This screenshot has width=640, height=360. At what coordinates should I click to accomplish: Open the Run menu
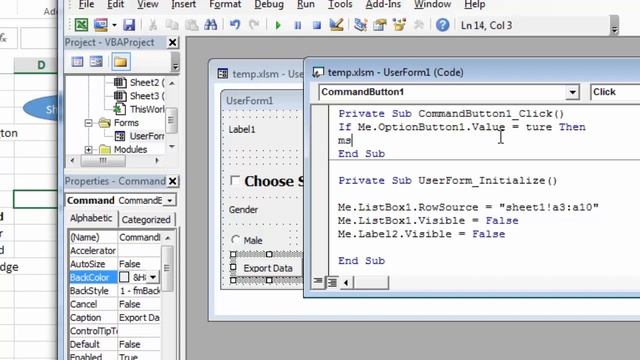click(306, 4)
